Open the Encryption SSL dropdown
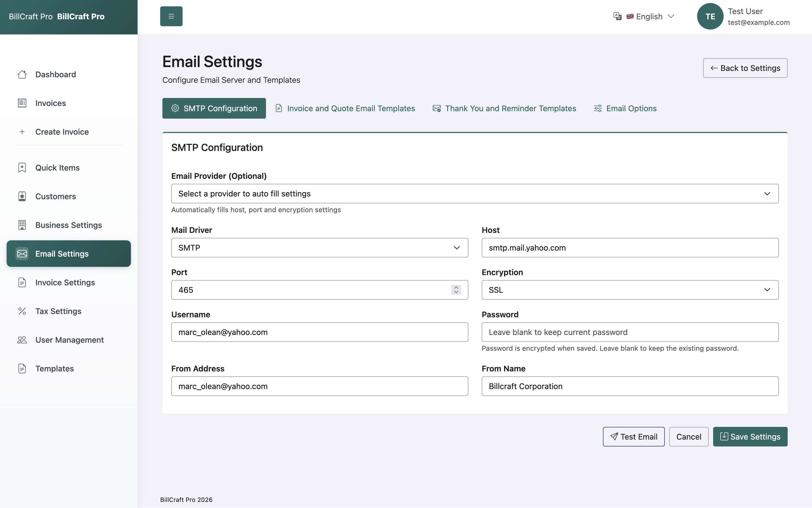The image size is (812, 508). coord(630,290)
